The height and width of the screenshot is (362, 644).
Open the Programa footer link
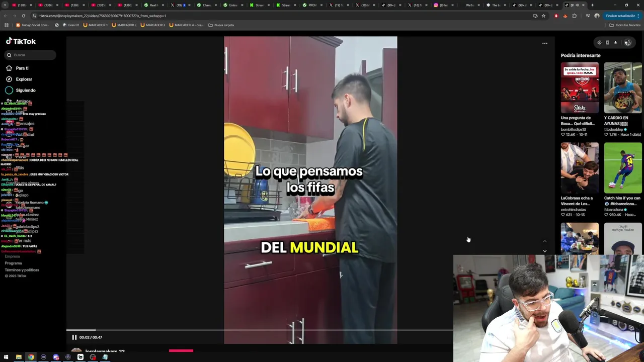pos(13,263)
